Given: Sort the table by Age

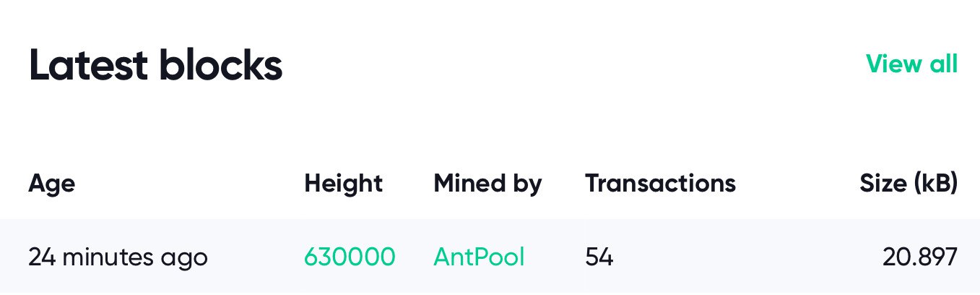Looking at the screenshot, I should coord(51,184).
